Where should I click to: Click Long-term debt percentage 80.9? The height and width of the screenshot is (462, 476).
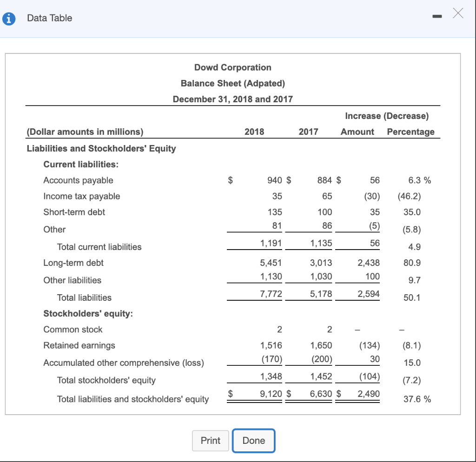pos(412,263)
